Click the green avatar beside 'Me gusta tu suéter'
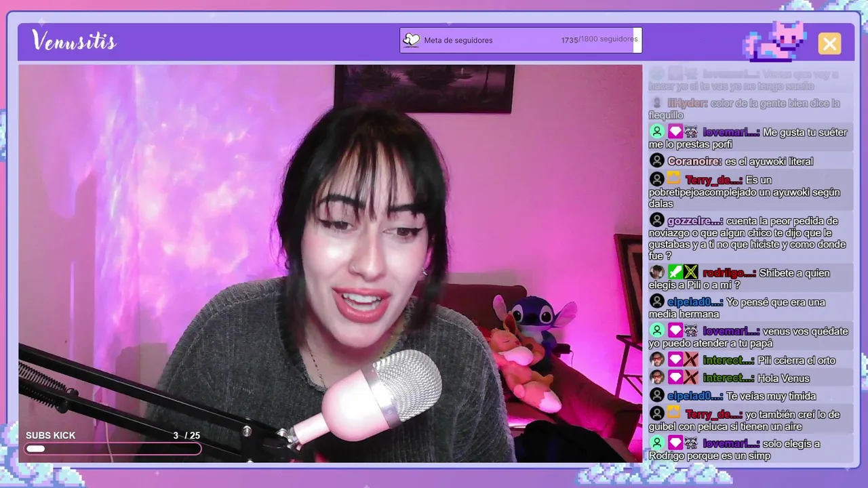The image size is (868, 488). coord(656,131)
